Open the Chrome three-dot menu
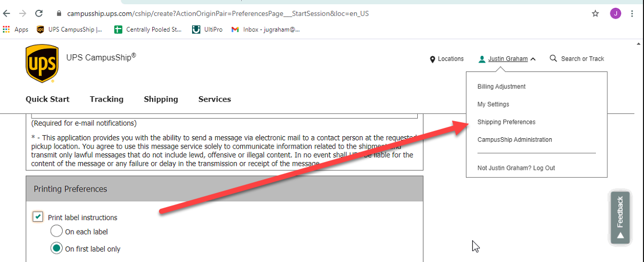The height and width of the screenshot is (262, 644). coord(632,13)
